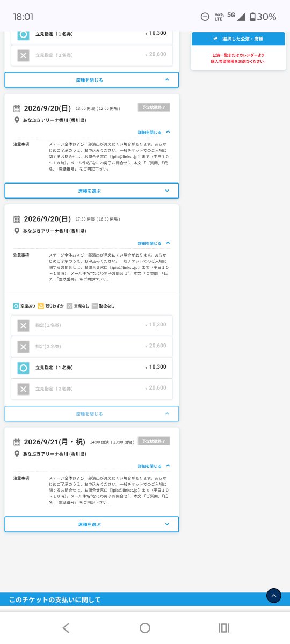Tap the round scroll-to-top arrow button
The height and width of the screenshot is (644, 290).
click(x=274, y=596)
